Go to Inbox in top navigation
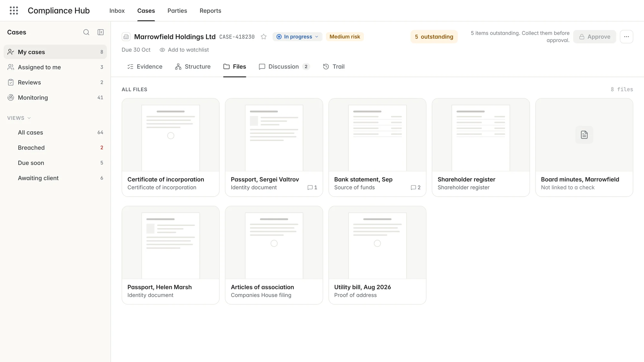Screen dimensions: 644x362 [117, 11]
